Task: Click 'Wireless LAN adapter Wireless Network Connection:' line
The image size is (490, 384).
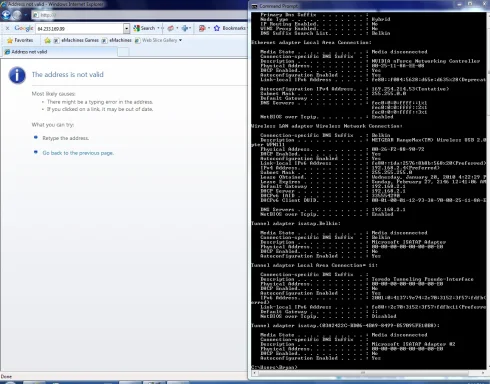Action: click(x=326, y=126)
